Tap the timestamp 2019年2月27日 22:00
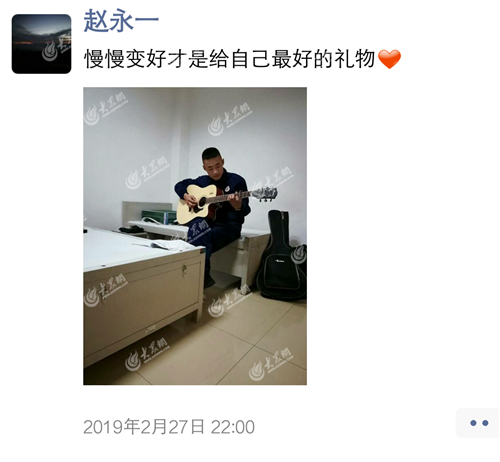500x462 pixels. coord(169,427)
